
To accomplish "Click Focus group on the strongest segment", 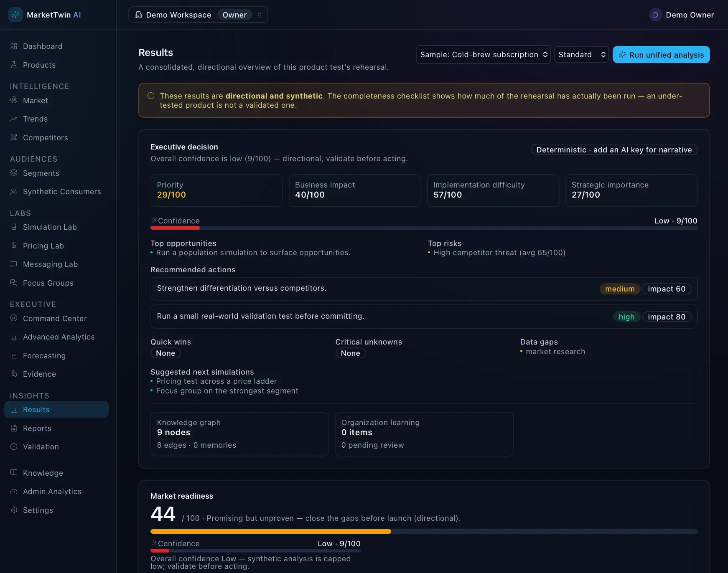I will coord(227,391).
